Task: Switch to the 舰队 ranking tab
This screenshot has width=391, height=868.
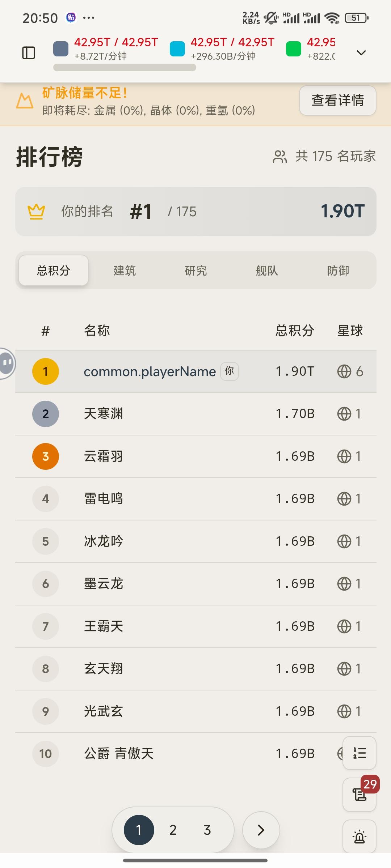Action: pos(267,271)
